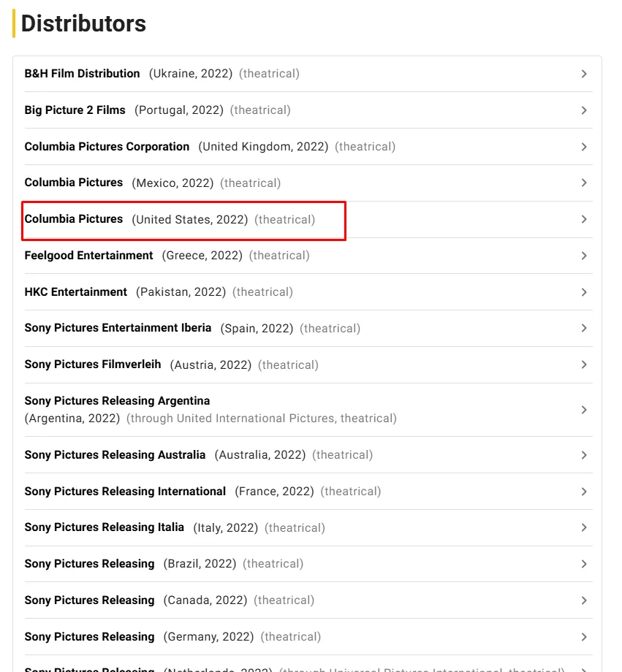This screenshot has width=622, height=672.
Task: Expand chevron on HKC Entertainment row
Action: tap(584, 292)
